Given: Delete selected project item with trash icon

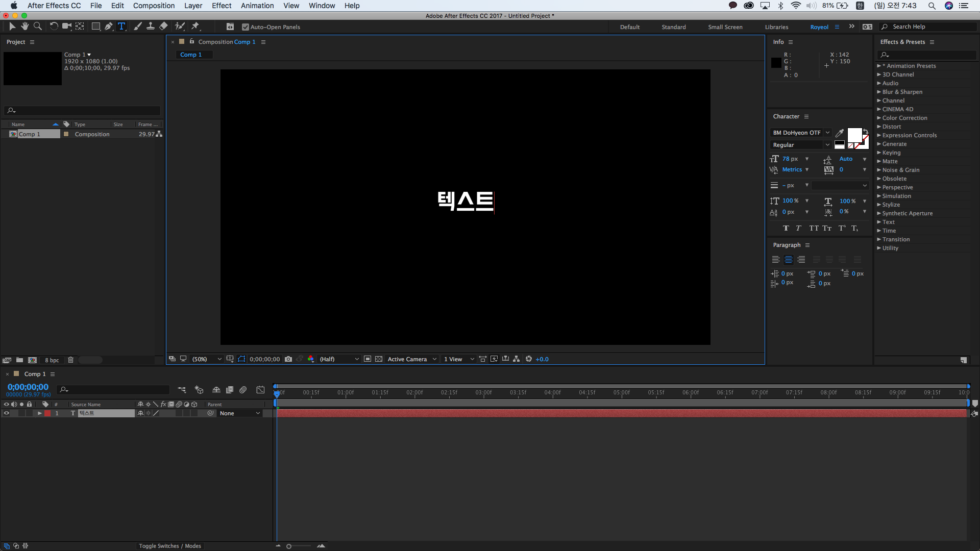Looking at the screenshot, I should 70,360.
